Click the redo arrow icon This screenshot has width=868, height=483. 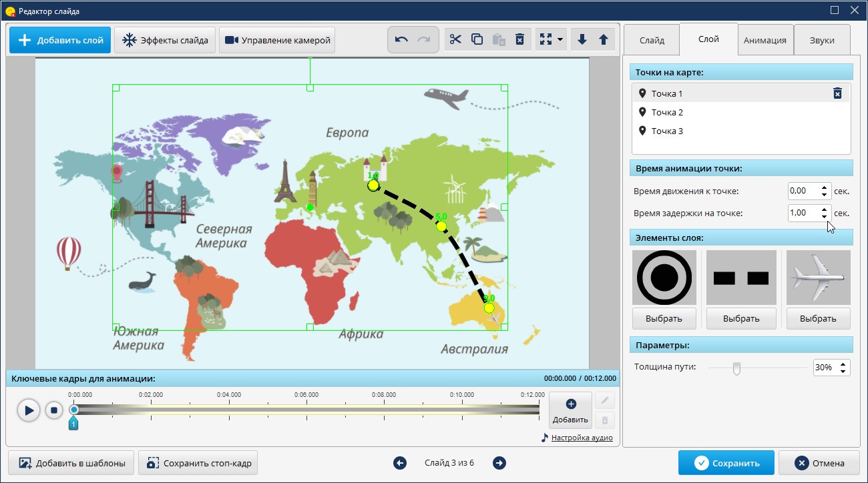coord(424,39)
